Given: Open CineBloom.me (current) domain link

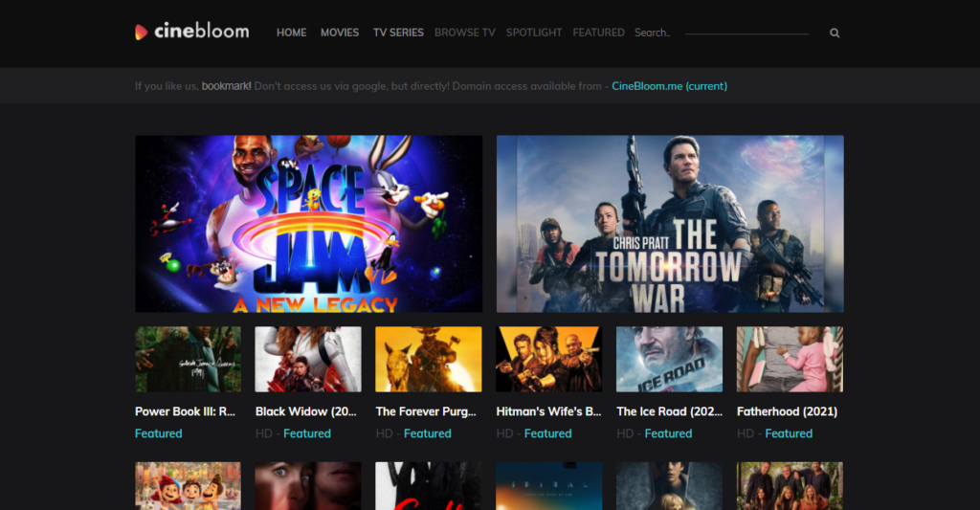Looking at the screenshot, I should click(x=669, y=86).
